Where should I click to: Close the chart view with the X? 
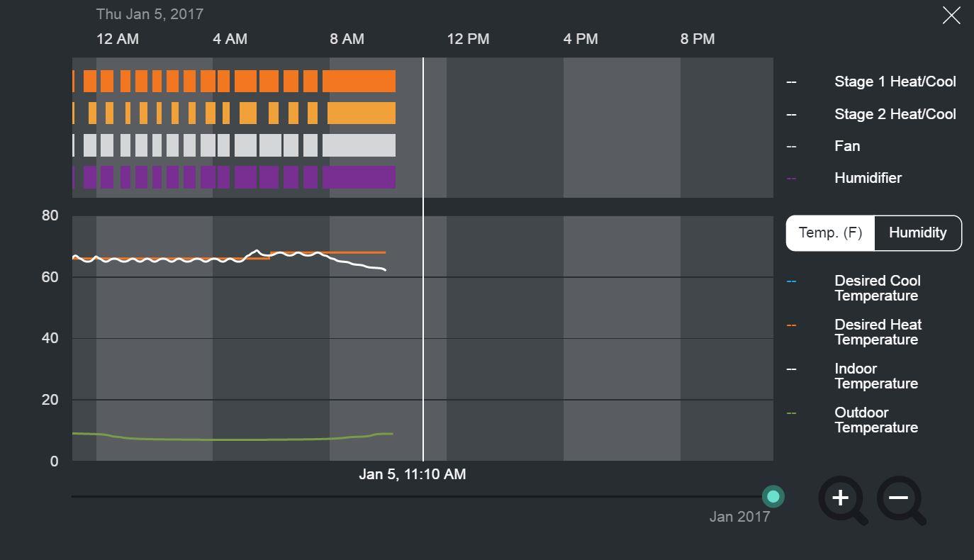tap(951, 15)
